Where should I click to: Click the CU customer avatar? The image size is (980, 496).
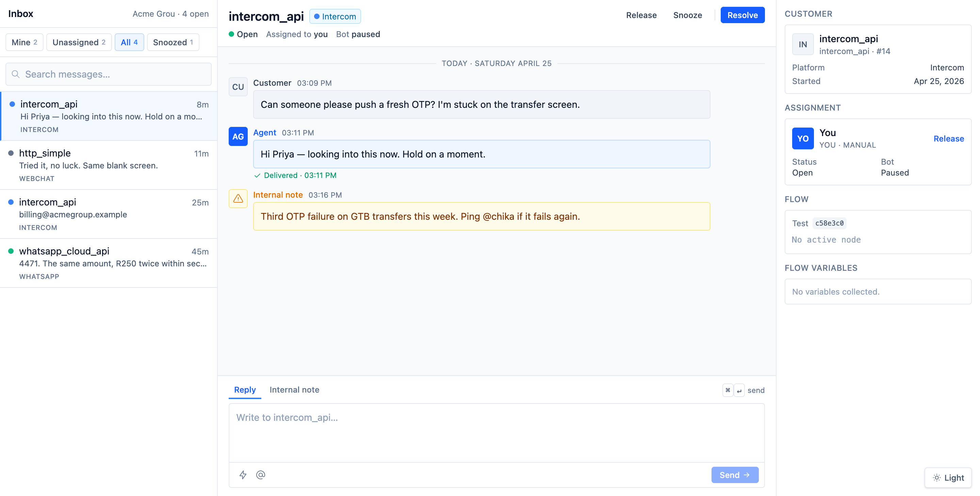238,87
